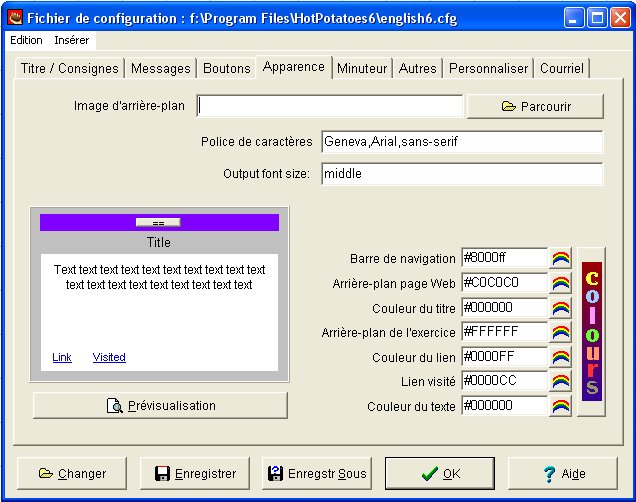
Task: Edit the Couleur du lien value field
Action: point(505,356)
